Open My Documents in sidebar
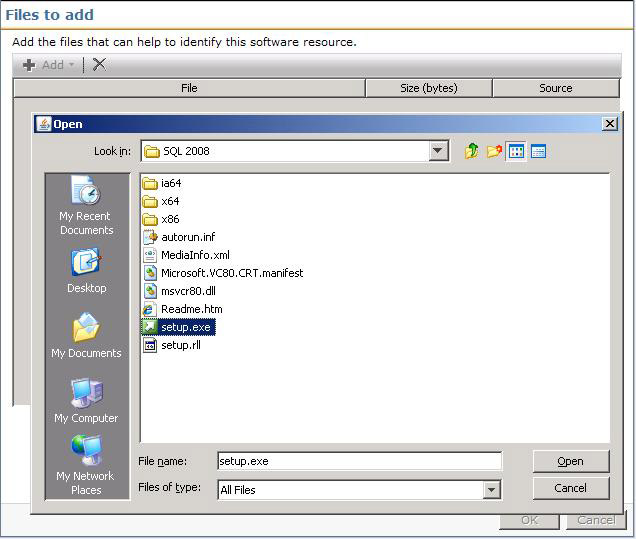Image resolution: width=636 pixels, height=539 pixels. pyautogui.click(x=86, y=335)
